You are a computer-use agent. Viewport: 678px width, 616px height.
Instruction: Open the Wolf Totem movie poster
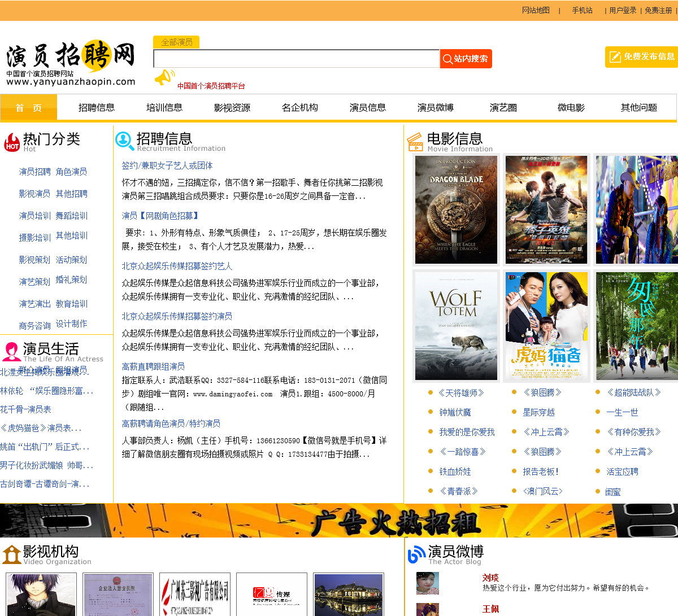[456, 326]
